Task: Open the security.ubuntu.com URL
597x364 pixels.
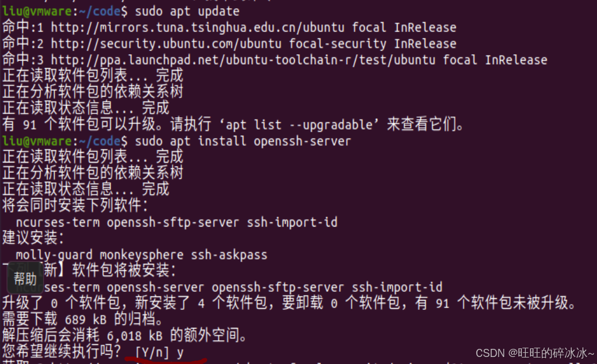Action: pyautogui.click(x=166, y=44)
